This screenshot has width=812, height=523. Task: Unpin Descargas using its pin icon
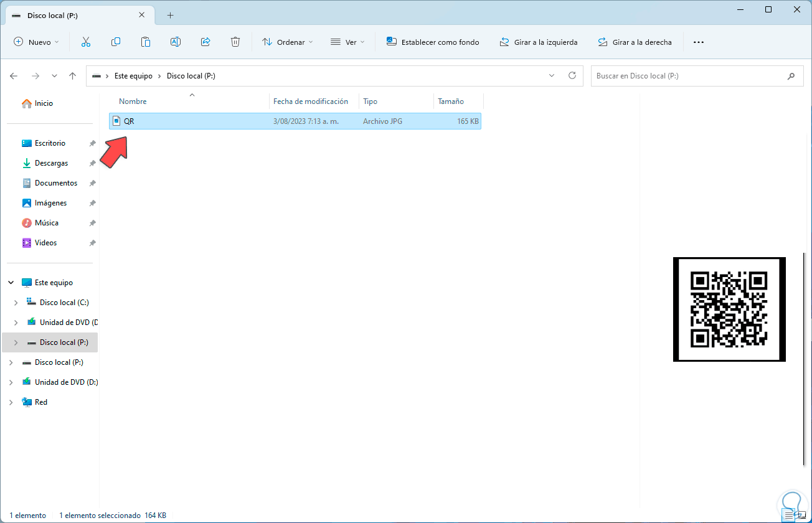click(x=92, y=163)
